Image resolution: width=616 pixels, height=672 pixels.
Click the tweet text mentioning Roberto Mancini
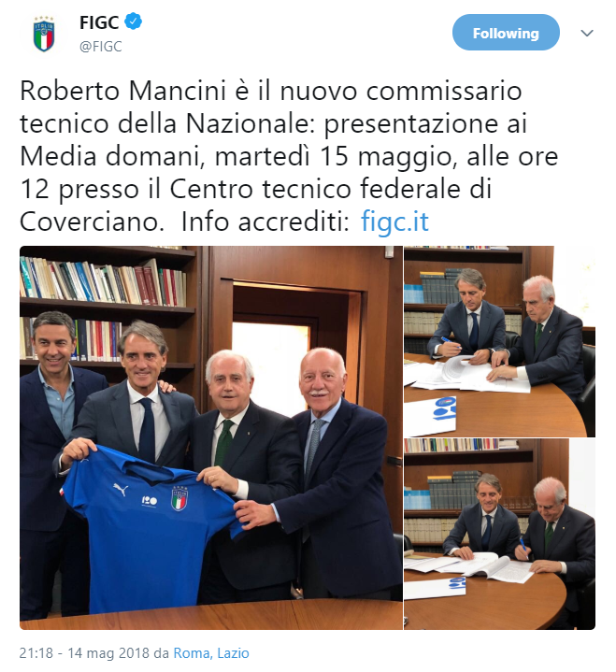(290, 156)
